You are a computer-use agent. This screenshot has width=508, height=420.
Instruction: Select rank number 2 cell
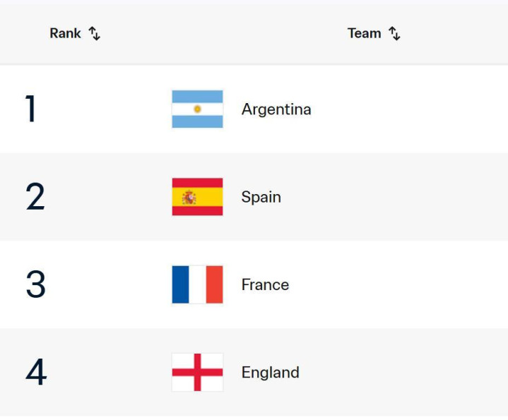35,196
